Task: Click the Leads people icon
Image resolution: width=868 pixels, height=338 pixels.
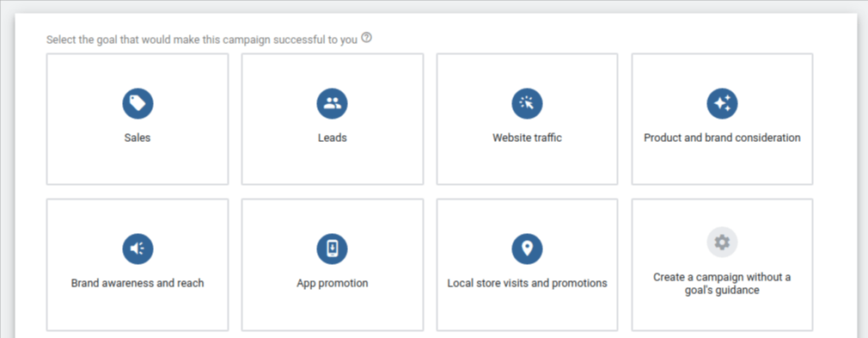Action: click(x=332, y=103)
